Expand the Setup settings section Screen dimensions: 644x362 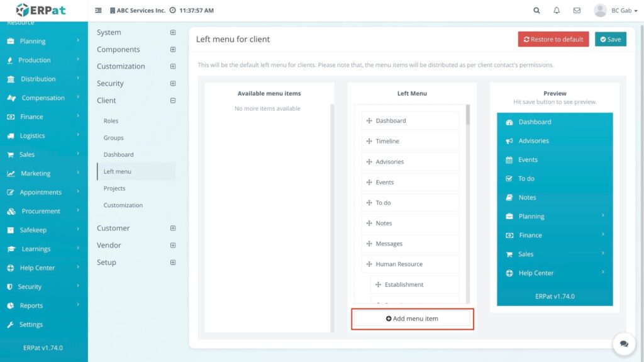[173, 263]
